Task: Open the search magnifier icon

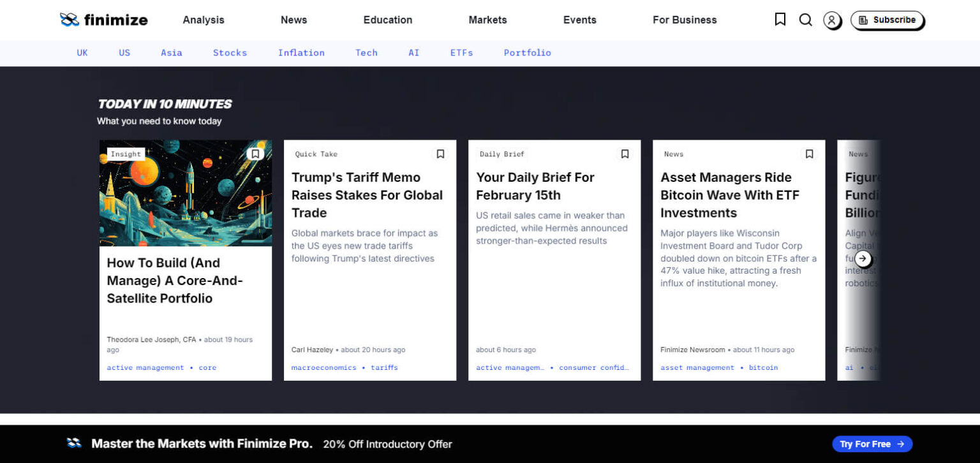Action: coord(806,20)
